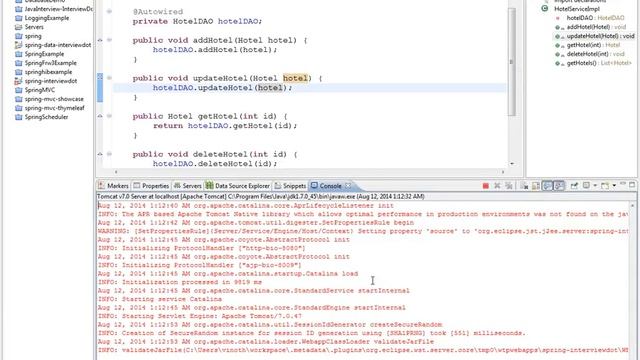Image resolution: width=640 pixels, height=360 pixels.
Task: Click the LoggingExample project folder icon
Action: coord(18,18)
